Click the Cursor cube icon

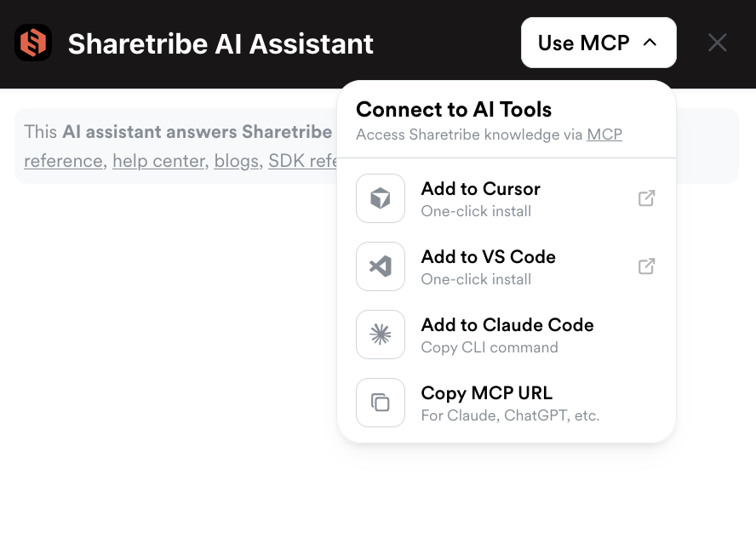pos(381,198)
